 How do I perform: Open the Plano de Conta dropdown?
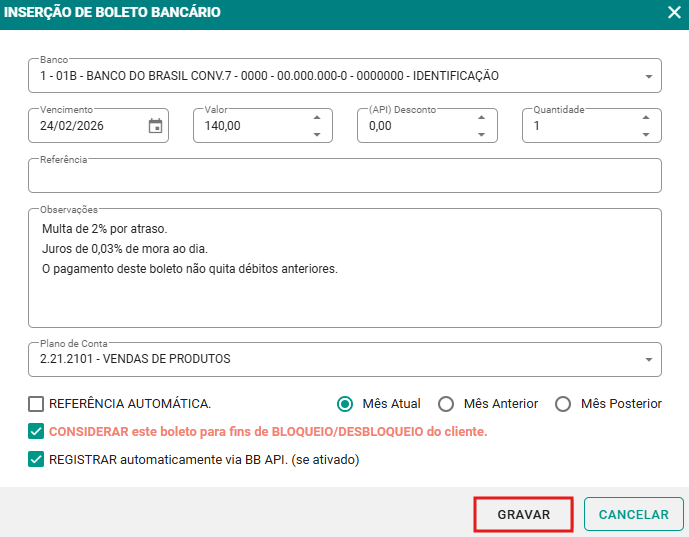(648, 359)
